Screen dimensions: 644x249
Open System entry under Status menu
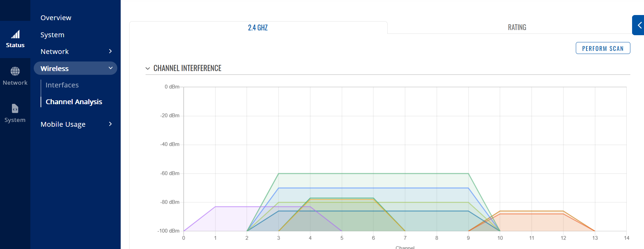tap(52, 35)
